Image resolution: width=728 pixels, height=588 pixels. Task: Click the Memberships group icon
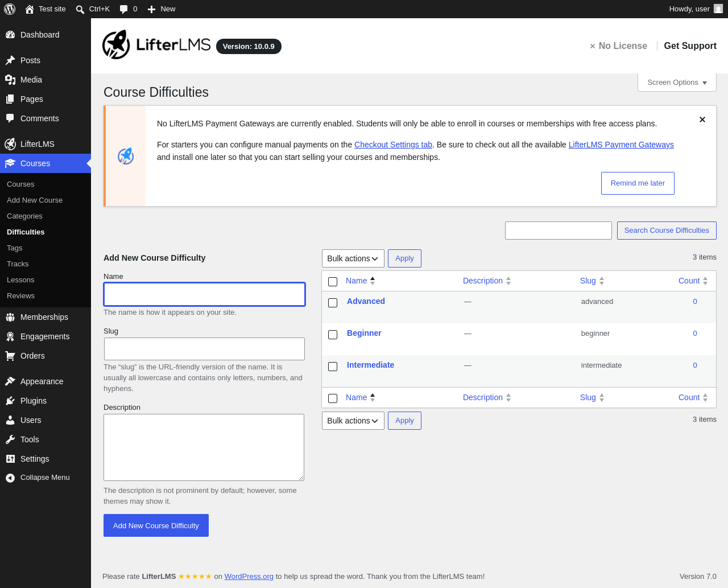(x=10, y=317)
